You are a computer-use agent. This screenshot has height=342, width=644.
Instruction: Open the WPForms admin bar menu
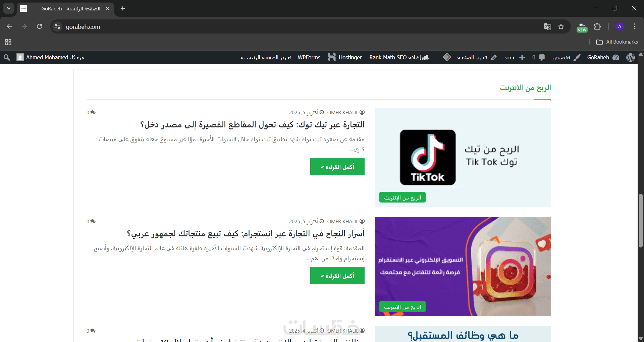click(309, 57)
